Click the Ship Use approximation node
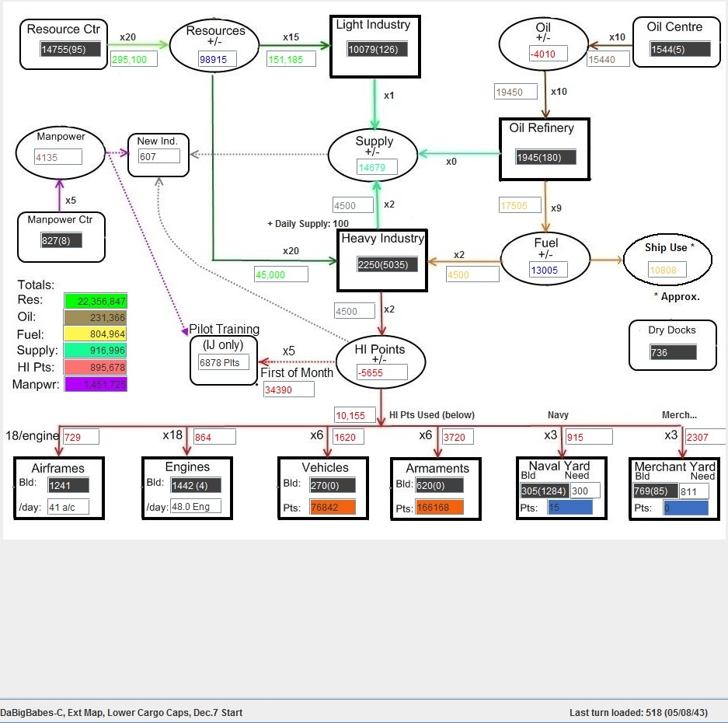This screenshot has height=723, width=728. (x=667, y=259)
